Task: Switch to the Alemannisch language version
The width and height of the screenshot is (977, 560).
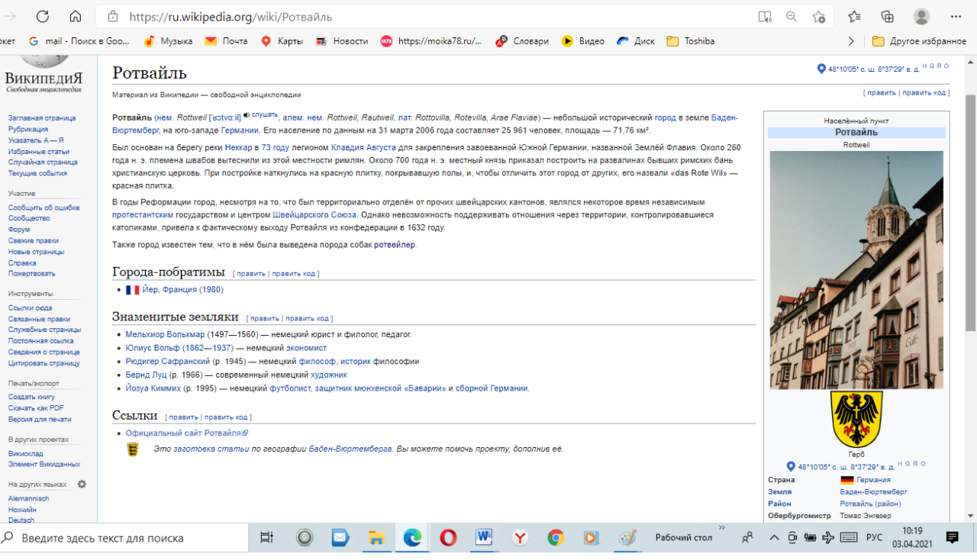Action: tap(28, 499)
